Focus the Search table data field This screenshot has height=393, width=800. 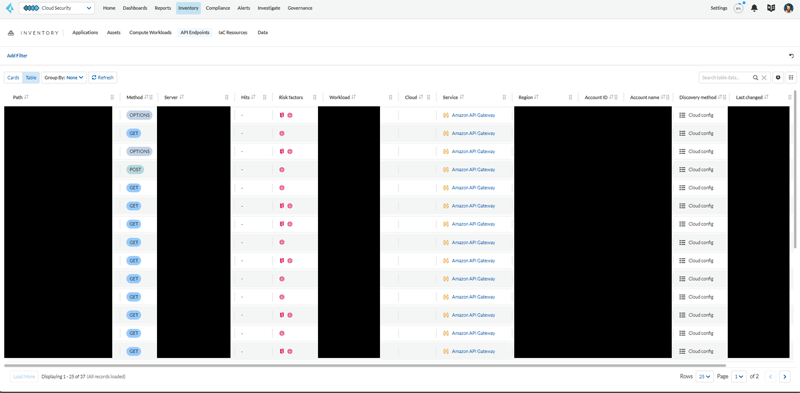pos(726,78)
